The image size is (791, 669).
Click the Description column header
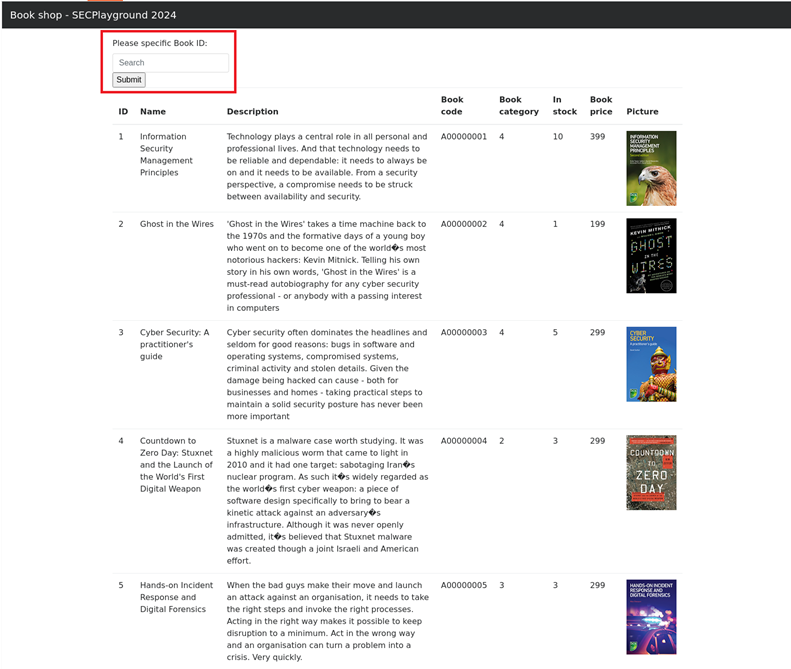pos(252,112)
